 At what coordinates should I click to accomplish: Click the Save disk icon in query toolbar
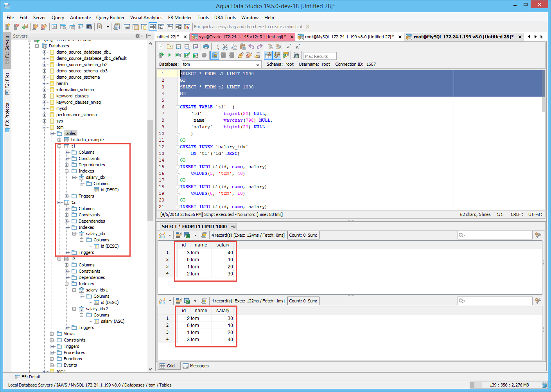tap(178, 47)
